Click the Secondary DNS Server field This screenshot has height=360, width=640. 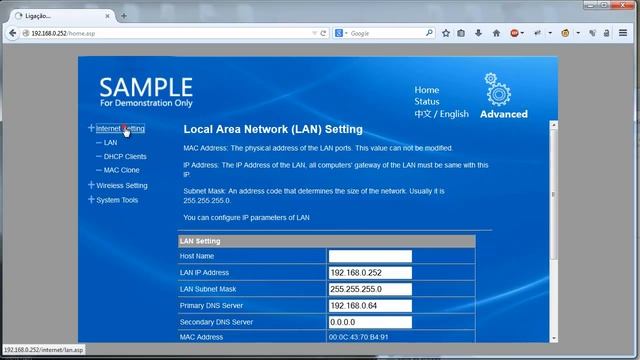click(x=370, y=322)
